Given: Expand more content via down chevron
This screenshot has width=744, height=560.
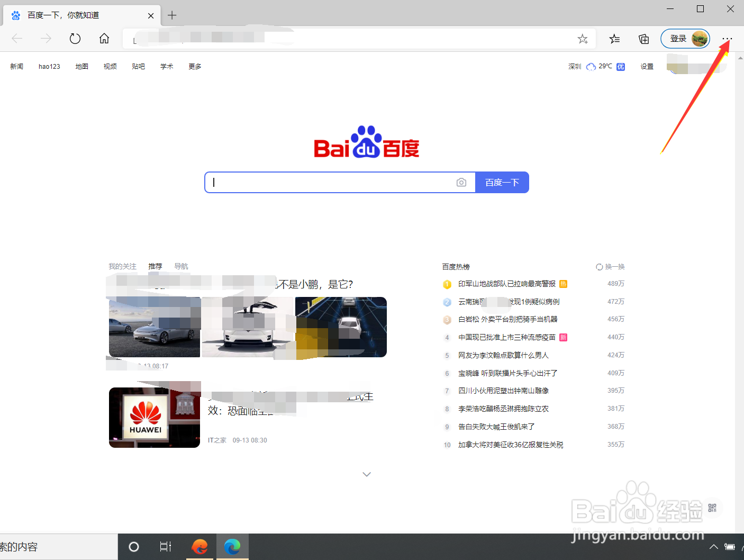Looking at the screenshot, I should [366, 474].
